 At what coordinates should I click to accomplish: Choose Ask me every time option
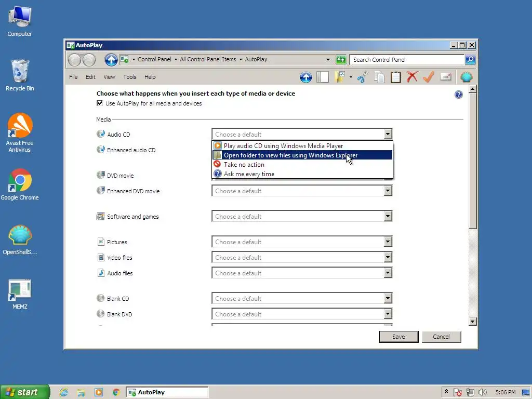pyautogui.click(x=302, y=174)
